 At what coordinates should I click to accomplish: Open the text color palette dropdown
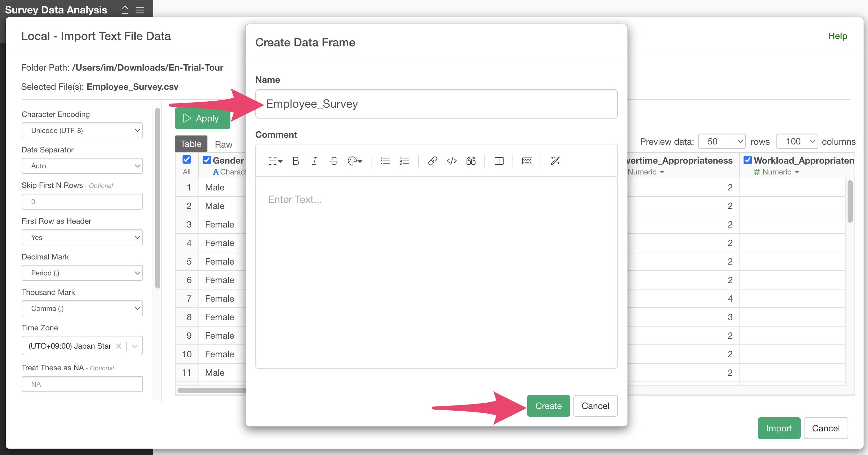[x=355, y=161]
